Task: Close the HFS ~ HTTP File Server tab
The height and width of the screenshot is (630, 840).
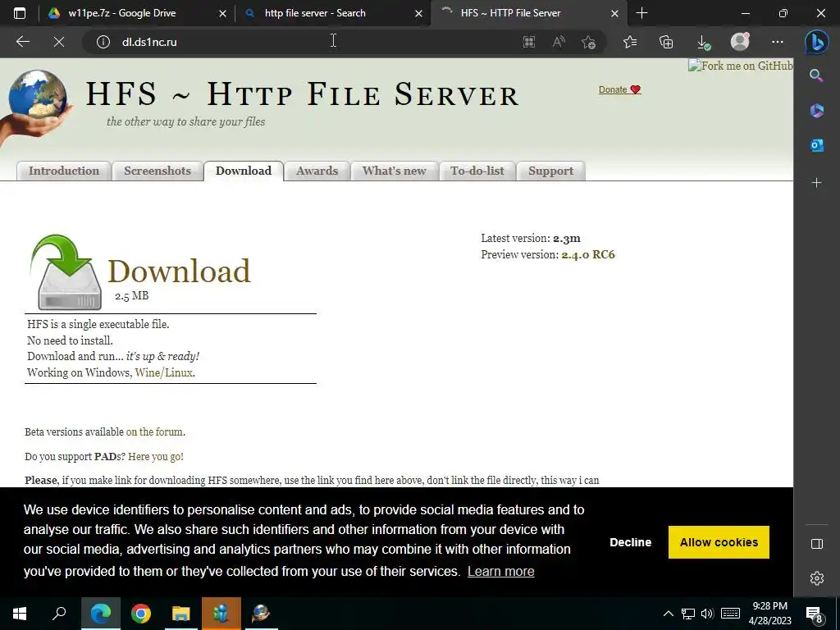Action: pyautogui.click(x=615, y=13)
